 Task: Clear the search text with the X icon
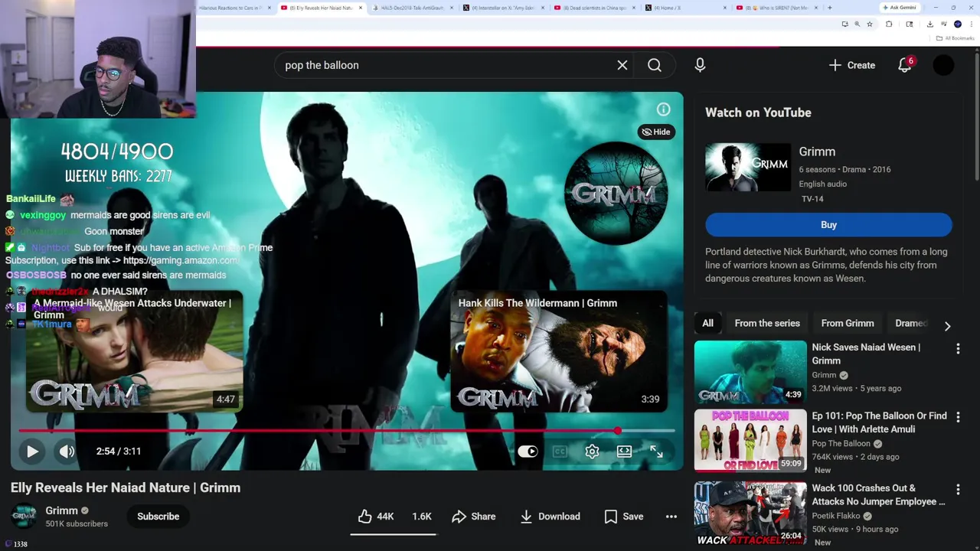pos(622,65)
